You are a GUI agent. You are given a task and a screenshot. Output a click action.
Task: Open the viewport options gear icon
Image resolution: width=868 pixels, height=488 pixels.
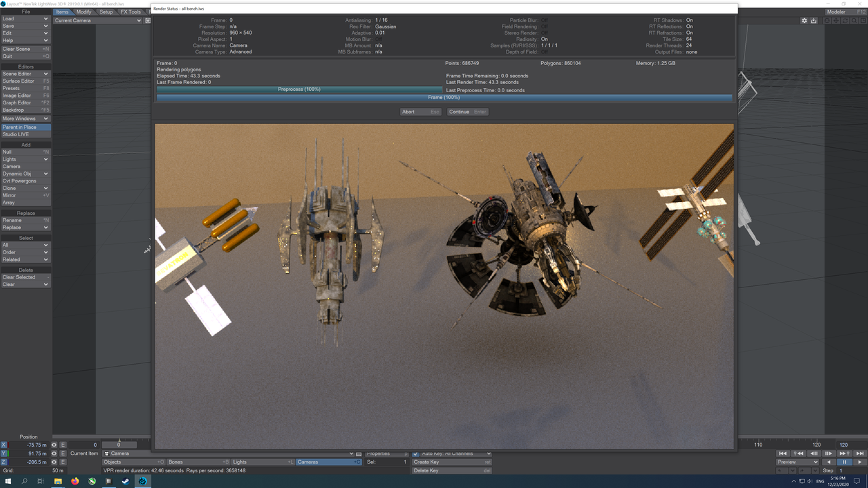click(x=804, y=20)
